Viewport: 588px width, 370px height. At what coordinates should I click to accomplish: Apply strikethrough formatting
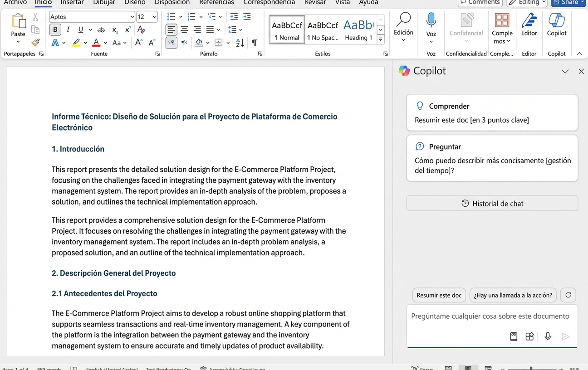tap(101, 29)
